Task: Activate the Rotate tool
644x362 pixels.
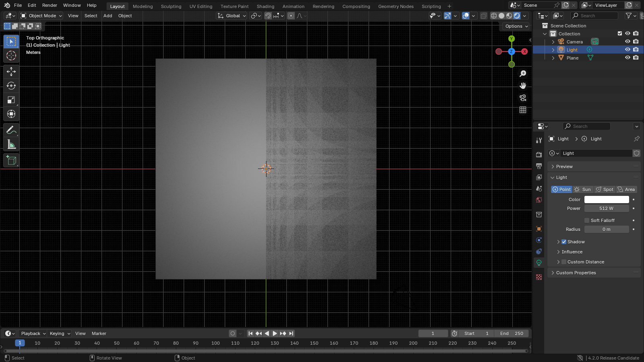Action: pos(11,86)
